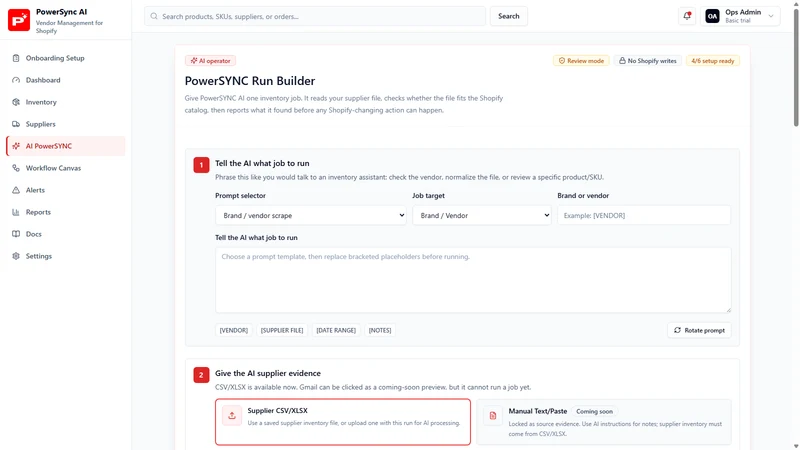Image resolution: width=800 pixels, height=450 pixels.
Task: Click the No Shopify writes badge
Action: [x=648, y=61]
